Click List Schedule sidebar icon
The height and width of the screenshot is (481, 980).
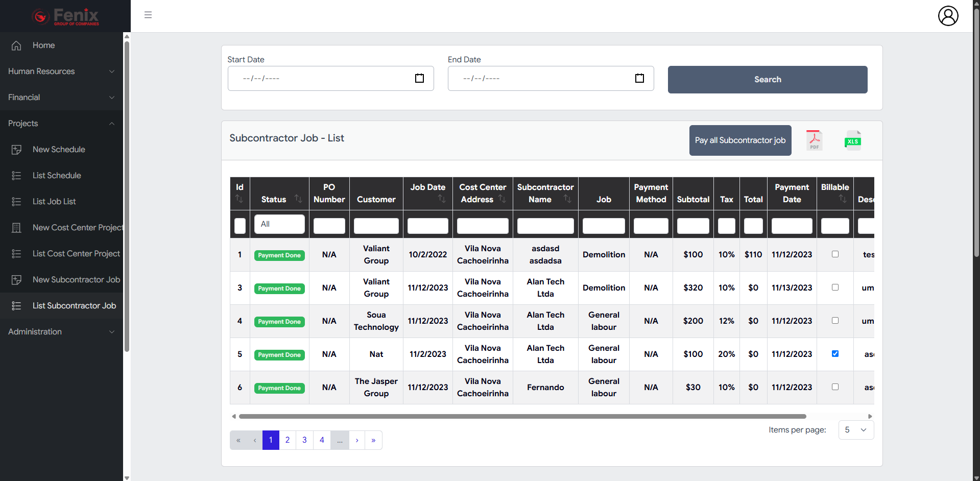[16, 176]
